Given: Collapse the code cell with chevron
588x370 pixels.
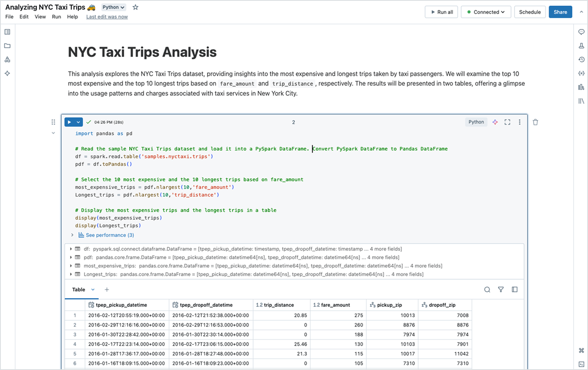Looking at the screenshot, I should point(53,133).
